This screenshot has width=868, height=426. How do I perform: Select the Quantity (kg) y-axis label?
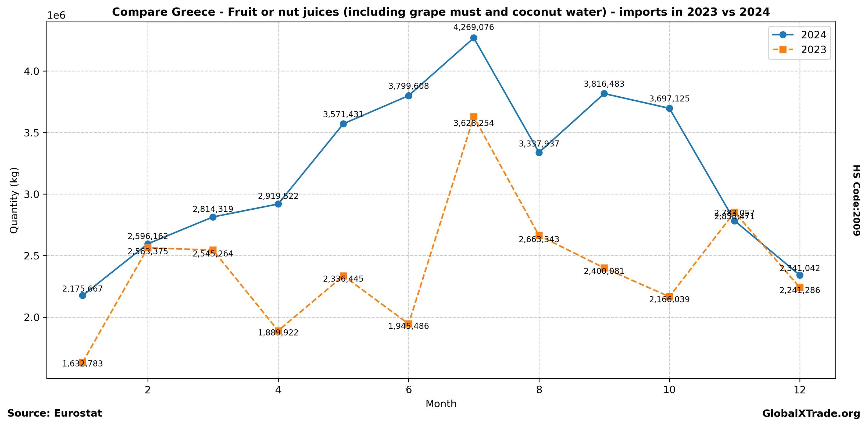(x=14, y=200)
